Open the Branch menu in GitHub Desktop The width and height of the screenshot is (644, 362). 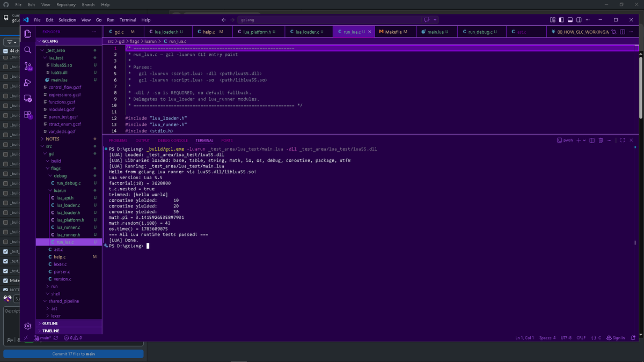(88, 4)
